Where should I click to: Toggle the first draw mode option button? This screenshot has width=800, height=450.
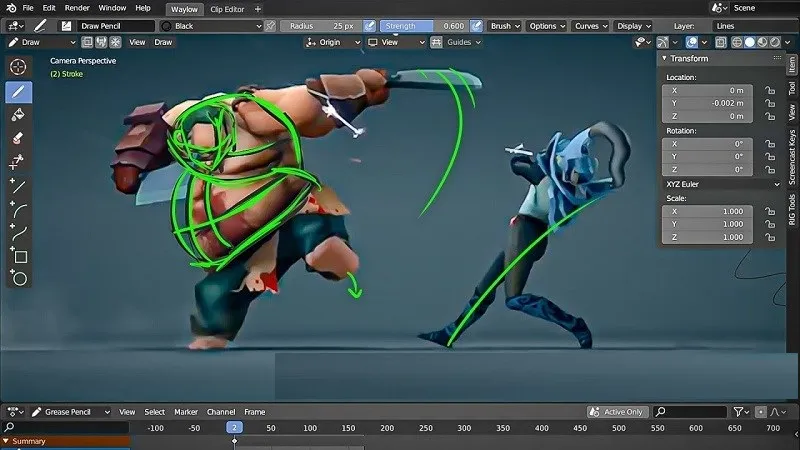click(x=87, y=42)
